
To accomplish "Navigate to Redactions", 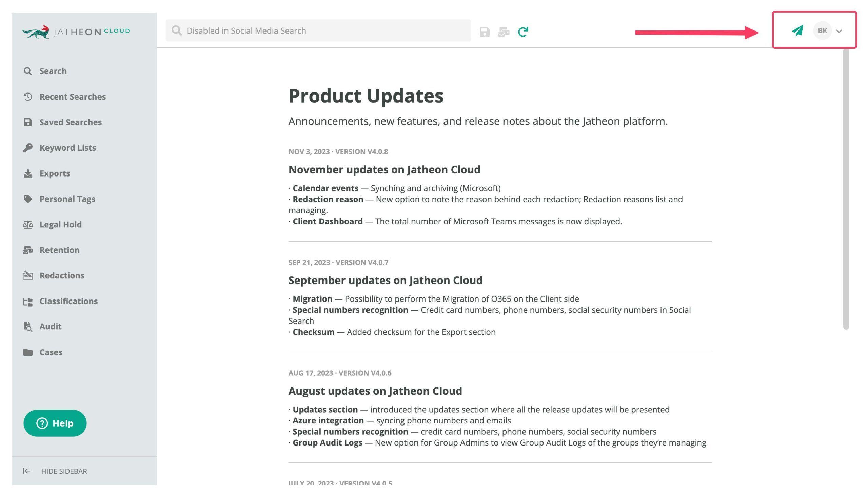I will click(x=62, y=275).
